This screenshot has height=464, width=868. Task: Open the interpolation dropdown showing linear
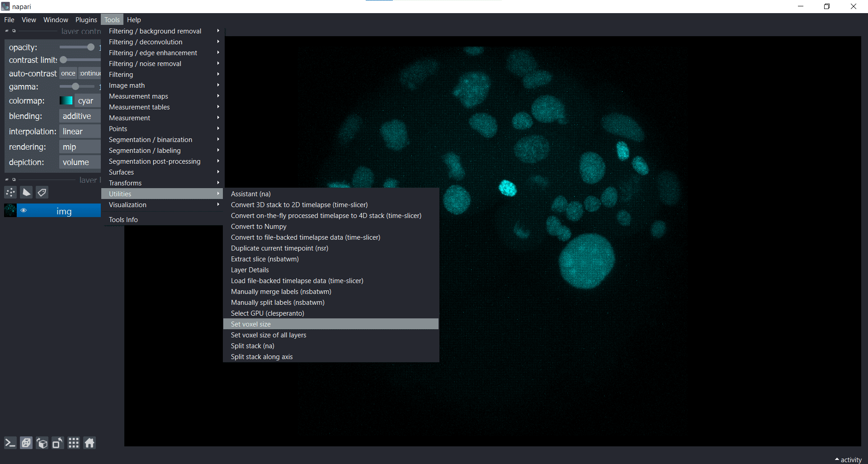pos(80,132)
